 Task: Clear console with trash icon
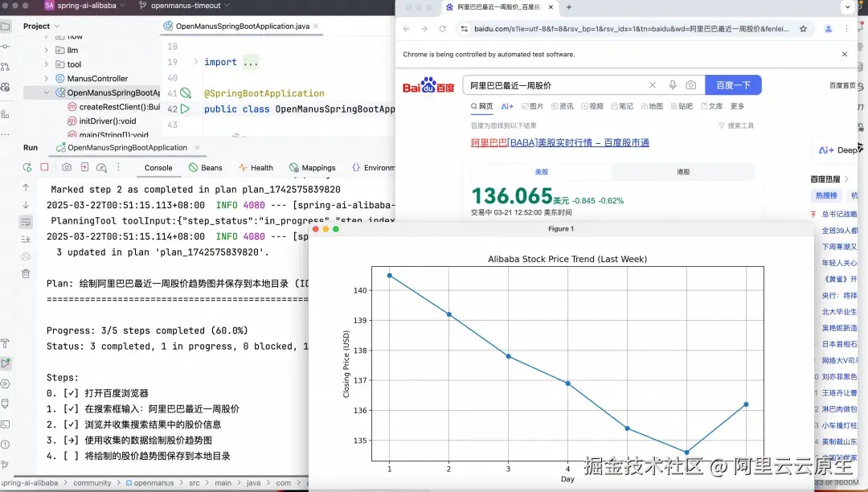26,273
